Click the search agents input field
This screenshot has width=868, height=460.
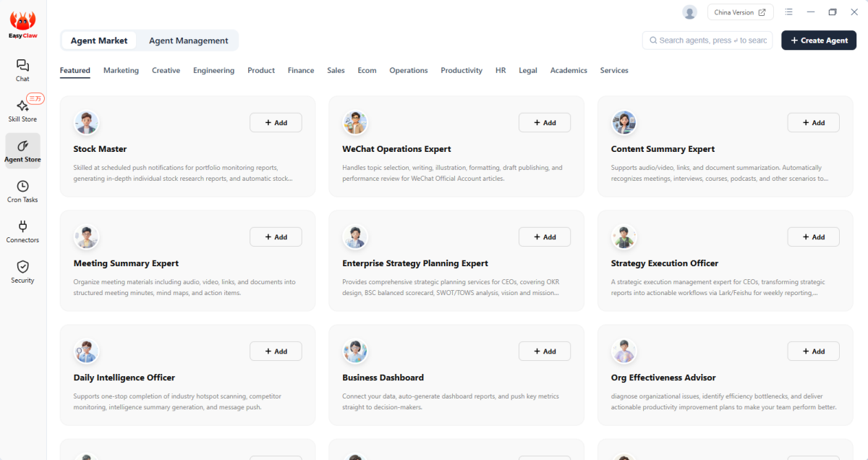tap(711, 41)
